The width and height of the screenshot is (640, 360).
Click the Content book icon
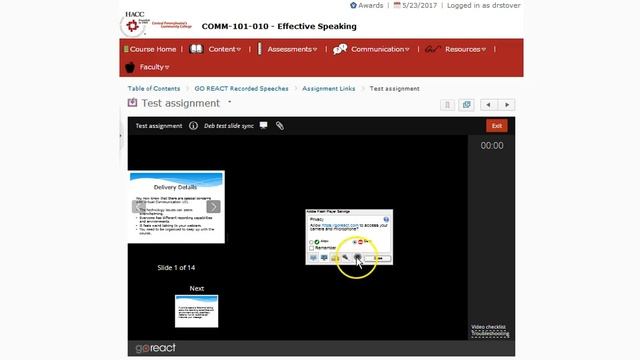(196, 49)
